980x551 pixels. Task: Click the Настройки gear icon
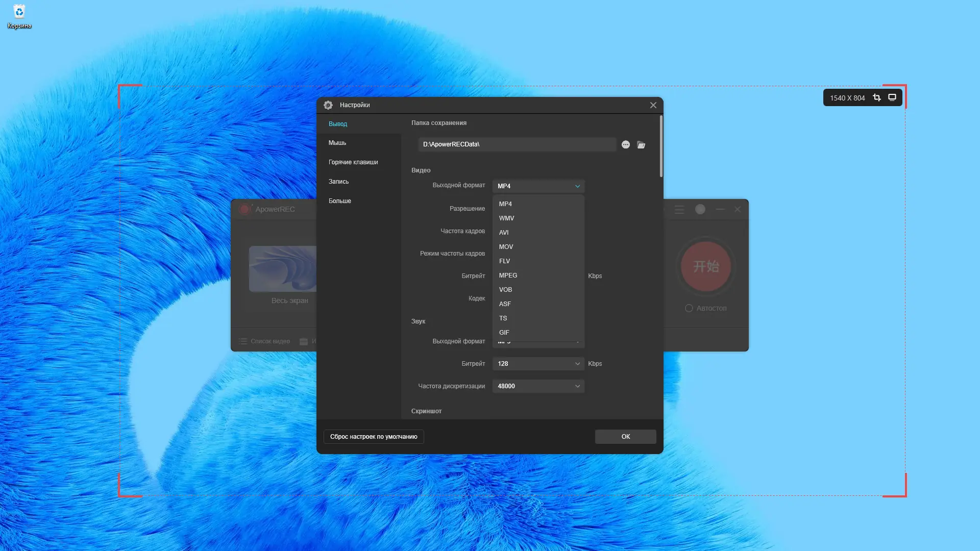tap(328, 105)
